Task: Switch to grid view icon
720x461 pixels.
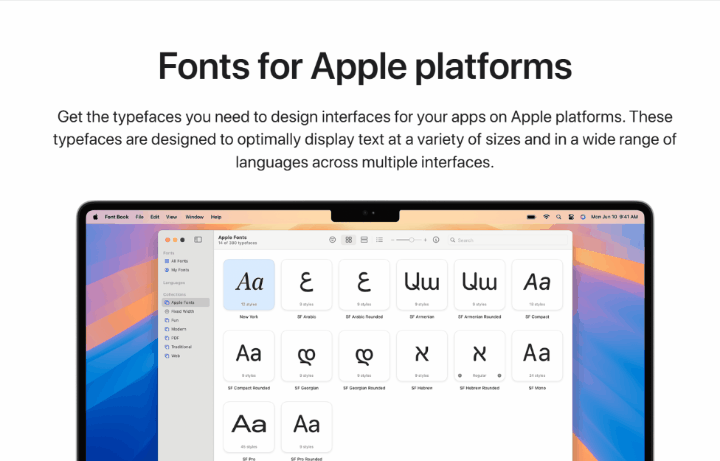Action: (x=349, y=240)
